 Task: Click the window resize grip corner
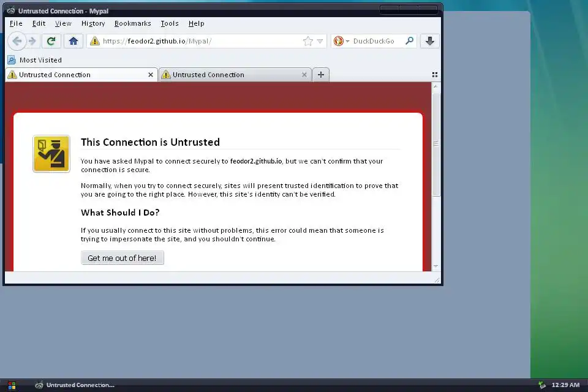tap(437, 280)
